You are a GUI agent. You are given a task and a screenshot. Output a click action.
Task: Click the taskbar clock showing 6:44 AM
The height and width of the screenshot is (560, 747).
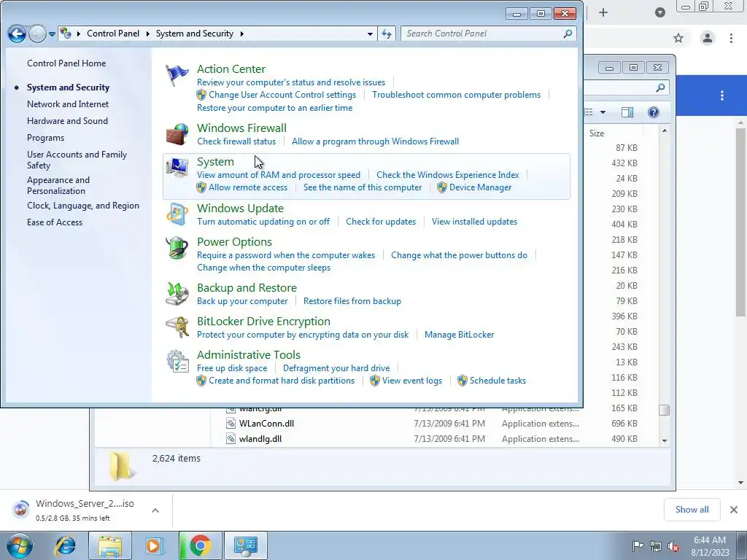tap(710, 546)
